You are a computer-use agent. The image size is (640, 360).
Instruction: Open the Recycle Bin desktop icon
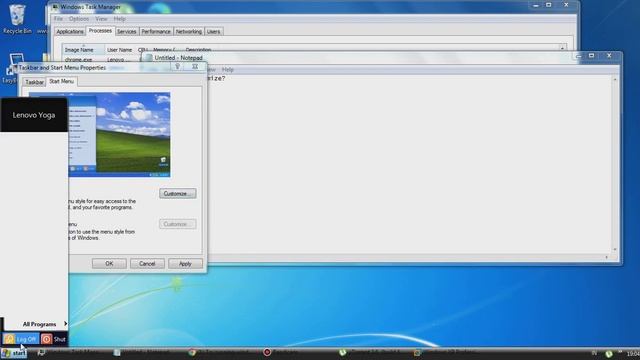[17, 19]
